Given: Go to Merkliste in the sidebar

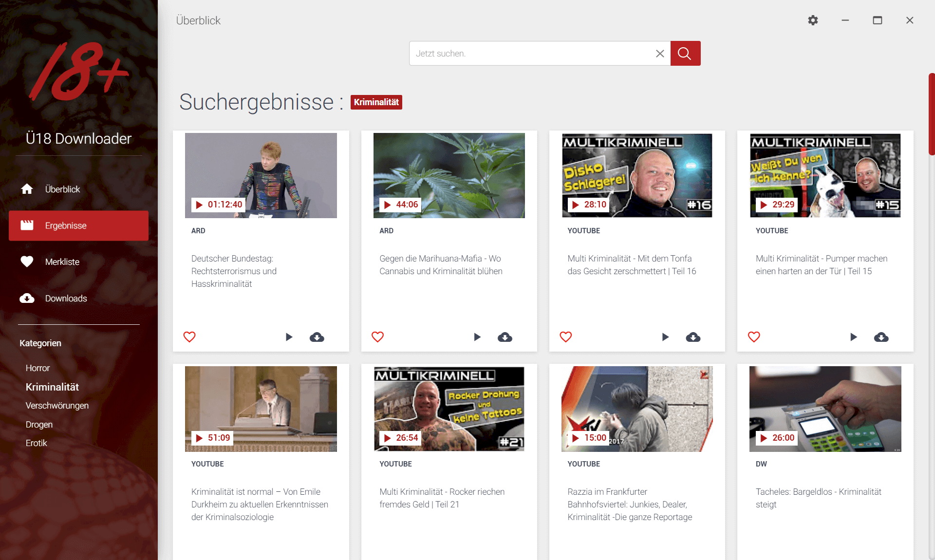Looking at the screenshot, I should tap(62, 262).
